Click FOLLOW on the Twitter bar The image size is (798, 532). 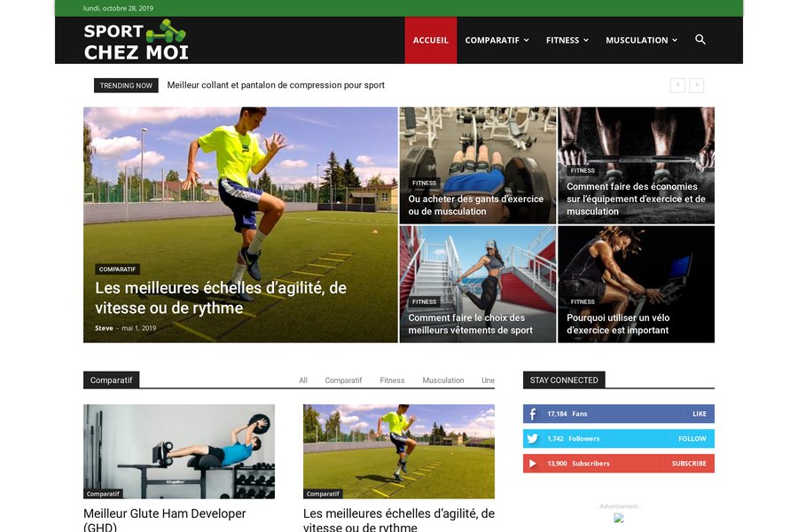click(692, 438)
